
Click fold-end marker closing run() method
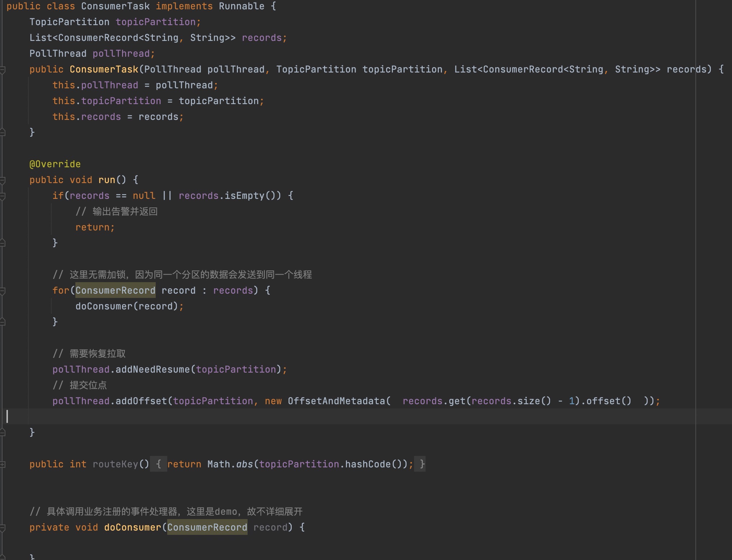tap(3, 433)
